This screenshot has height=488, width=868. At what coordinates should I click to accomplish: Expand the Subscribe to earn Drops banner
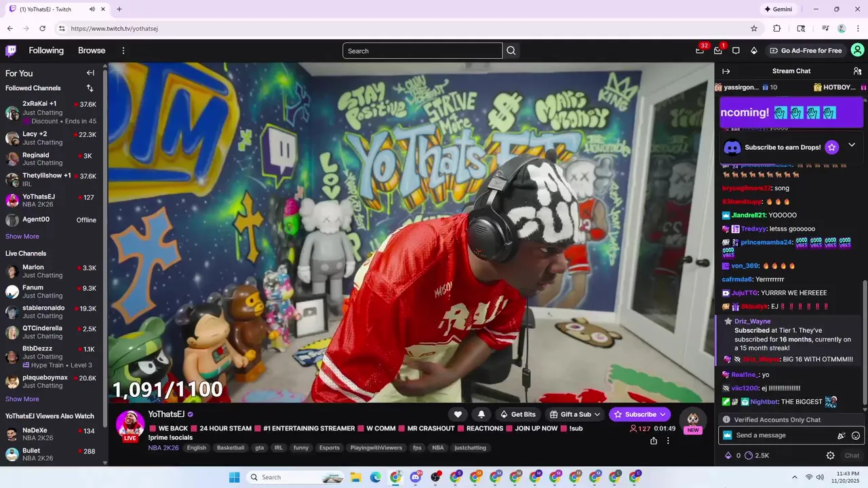click(852, 145)
